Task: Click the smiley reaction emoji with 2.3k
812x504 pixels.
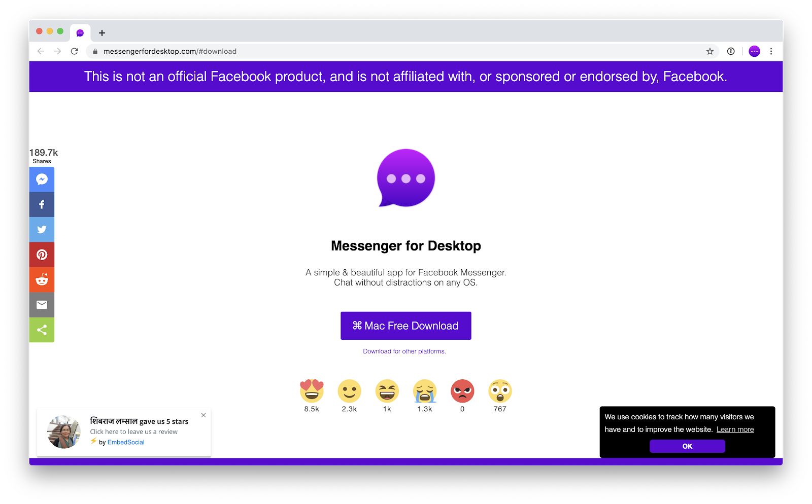Action: 349,391
